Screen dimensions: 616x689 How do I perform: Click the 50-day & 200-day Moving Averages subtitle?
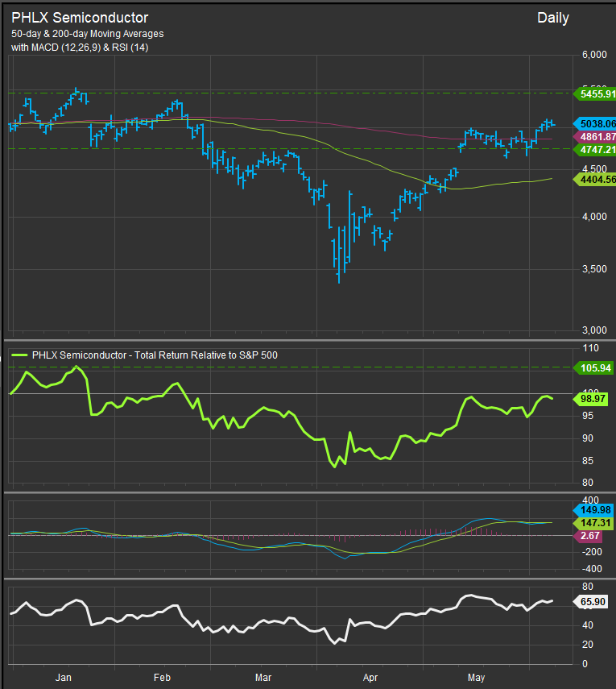click(x=88, y=34)
